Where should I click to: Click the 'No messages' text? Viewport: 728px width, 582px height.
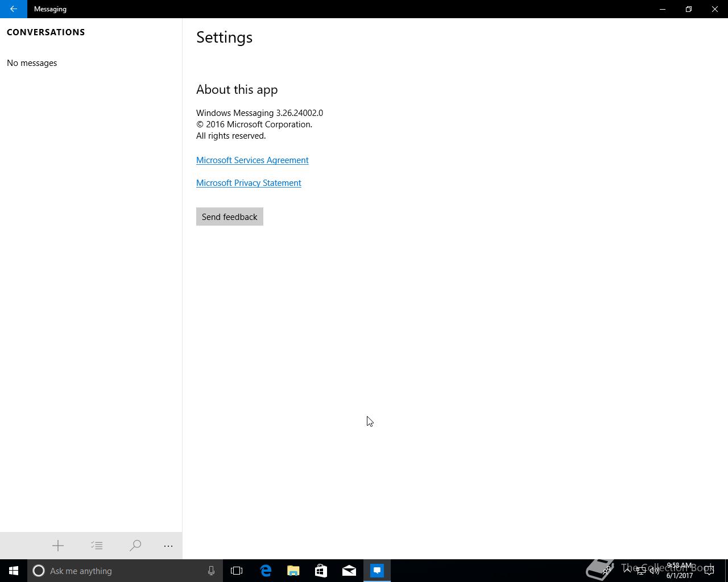pos(32,63)
